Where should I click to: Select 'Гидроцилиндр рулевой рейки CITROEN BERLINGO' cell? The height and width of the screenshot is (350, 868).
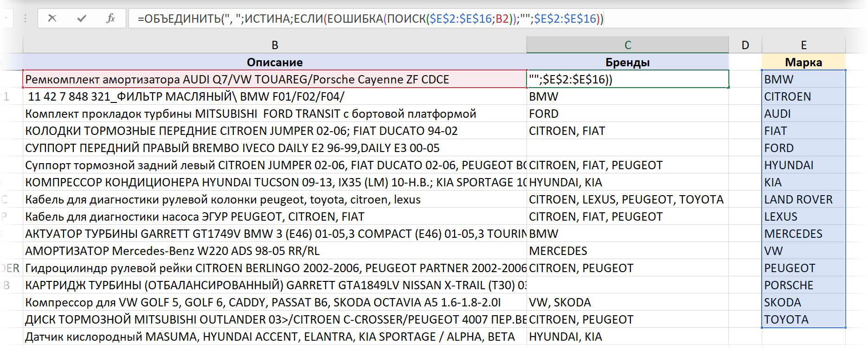275,268
